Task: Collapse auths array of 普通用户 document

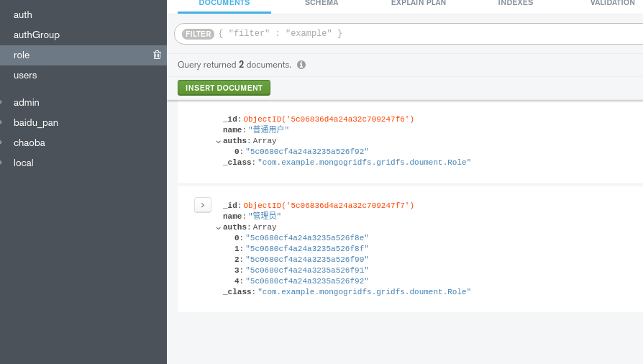Action: (218, 142)
